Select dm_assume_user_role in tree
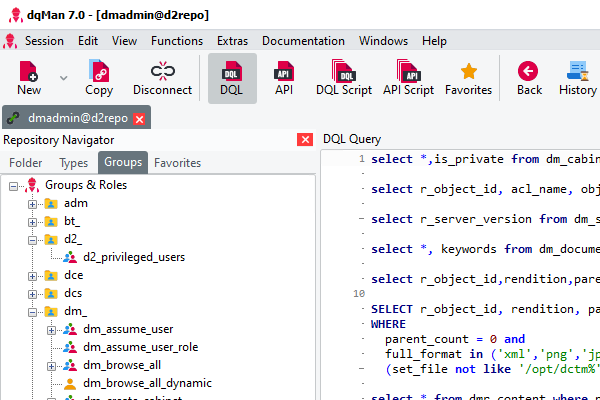 (x=140, y=347)
